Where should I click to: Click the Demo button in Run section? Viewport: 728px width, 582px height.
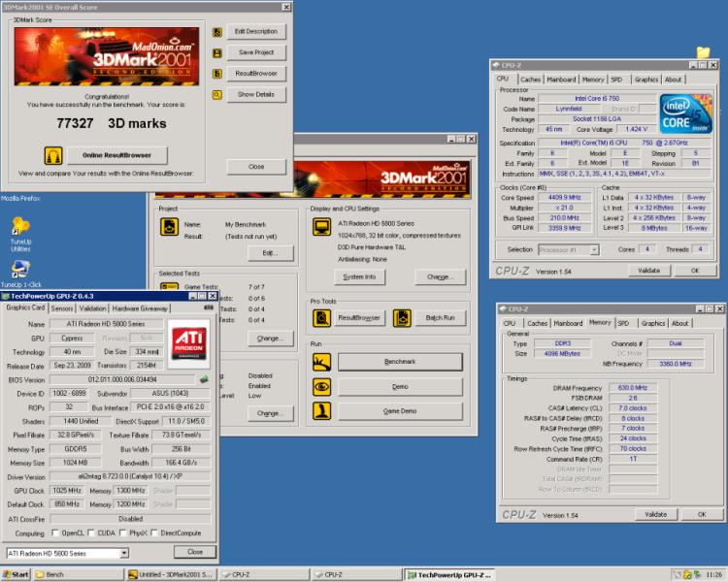[x=400, y=387]
